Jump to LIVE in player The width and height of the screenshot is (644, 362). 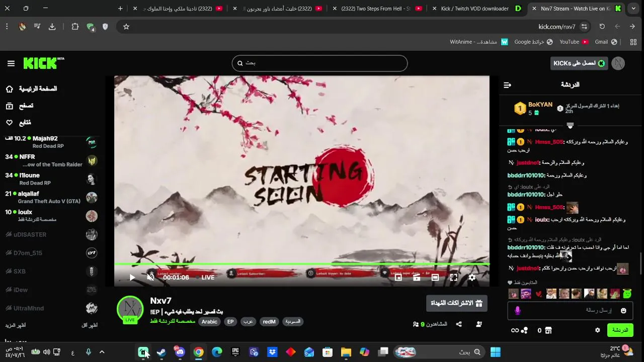(x=208, y=278)
